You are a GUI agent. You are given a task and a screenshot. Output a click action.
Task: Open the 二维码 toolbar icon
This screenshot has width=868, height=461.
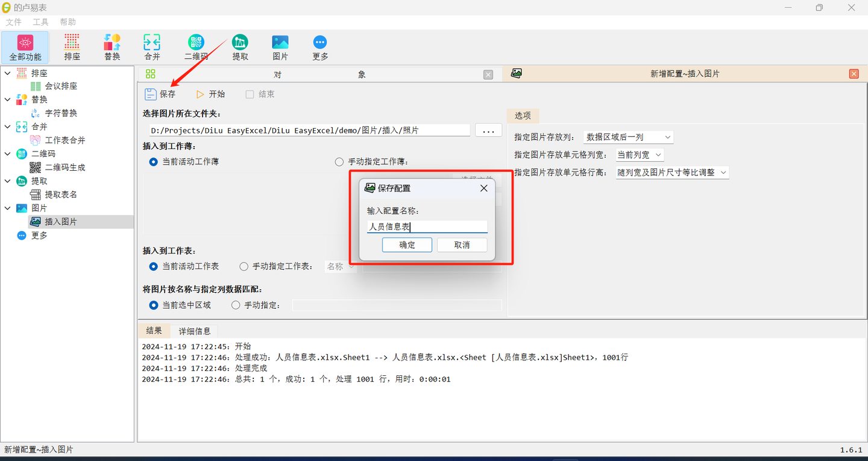[x=196, y=47]
